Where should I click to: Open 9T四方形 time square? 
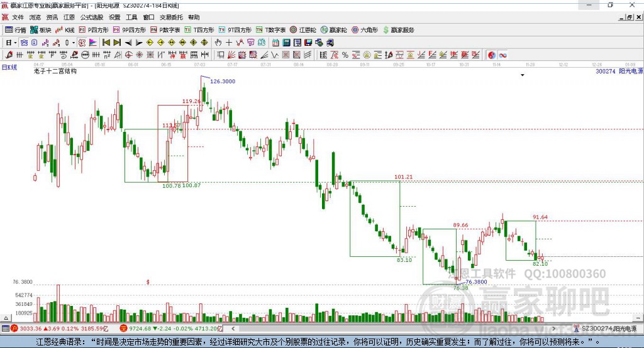pyautogui.click(x=235, y=30)
